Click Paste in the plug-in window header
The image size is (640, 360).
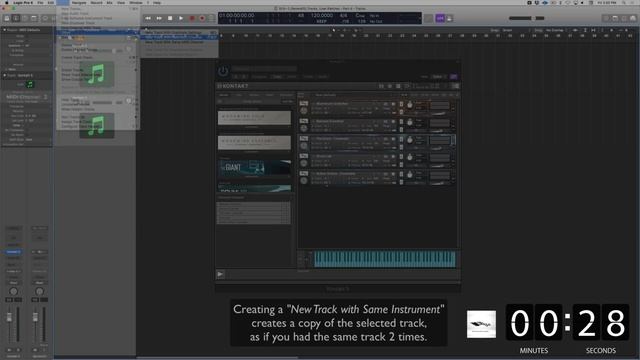coord(291,77)
